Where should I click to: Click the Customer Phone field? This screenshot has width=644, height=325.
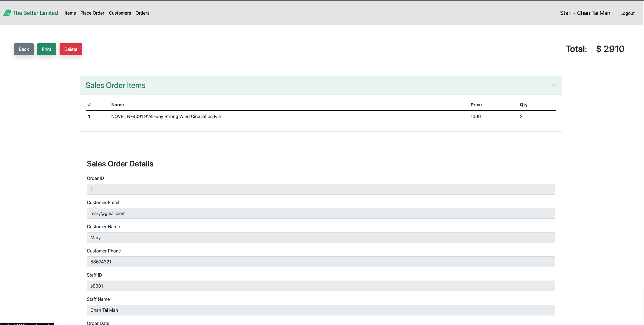pos(321,262)
